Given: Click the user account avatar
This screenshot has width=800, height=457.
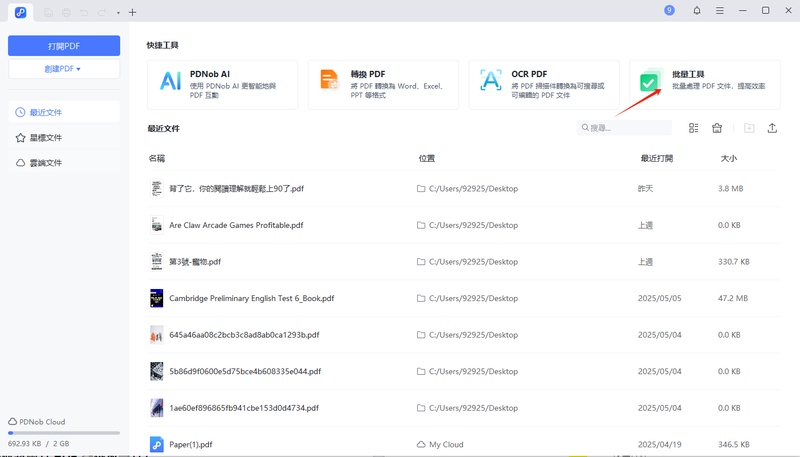Looking at the screenshot, I should click(669, 10).
